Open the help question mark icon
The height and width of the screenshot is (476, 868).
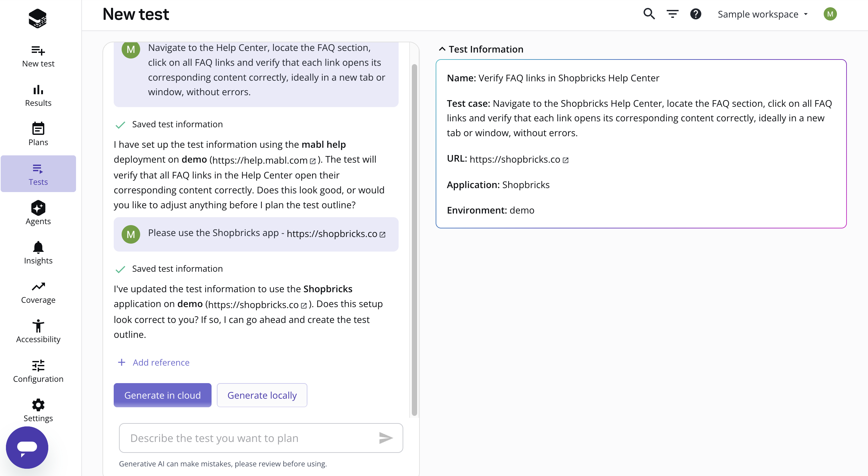tap(695, 14)
